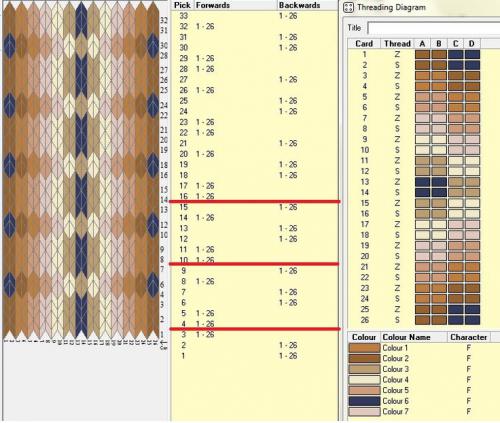Select the Colour 3 name row
500x423 pixels.
(x=395, y=369)
